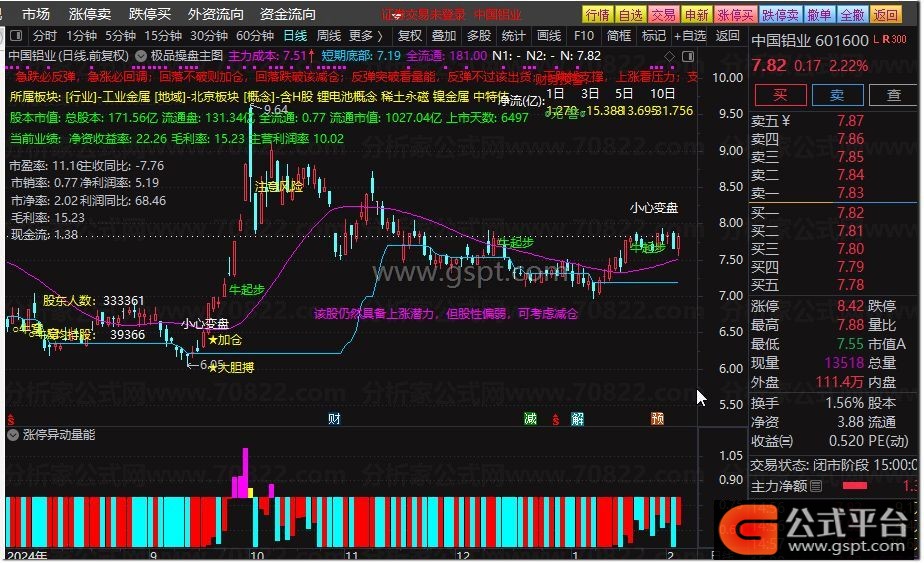Switch to 5分钟 chart period
924x563 pixels.
[120, 36]
